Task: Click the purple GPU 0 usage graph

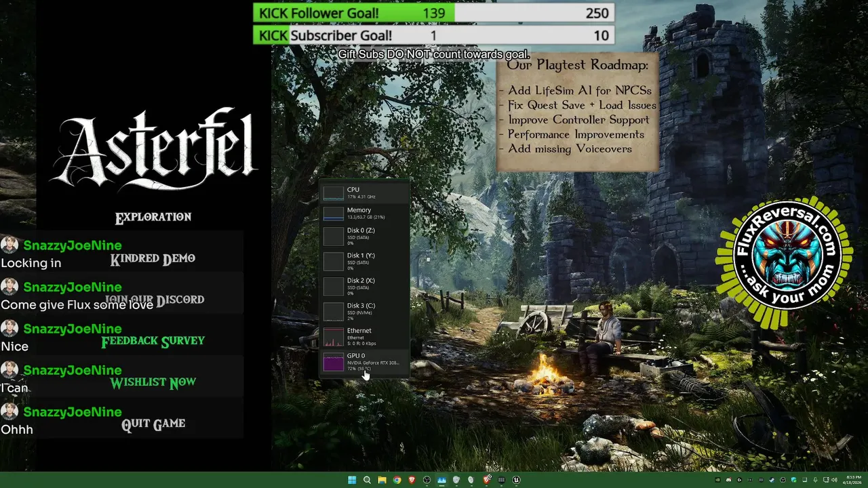Action: click(x=334, y=362)
